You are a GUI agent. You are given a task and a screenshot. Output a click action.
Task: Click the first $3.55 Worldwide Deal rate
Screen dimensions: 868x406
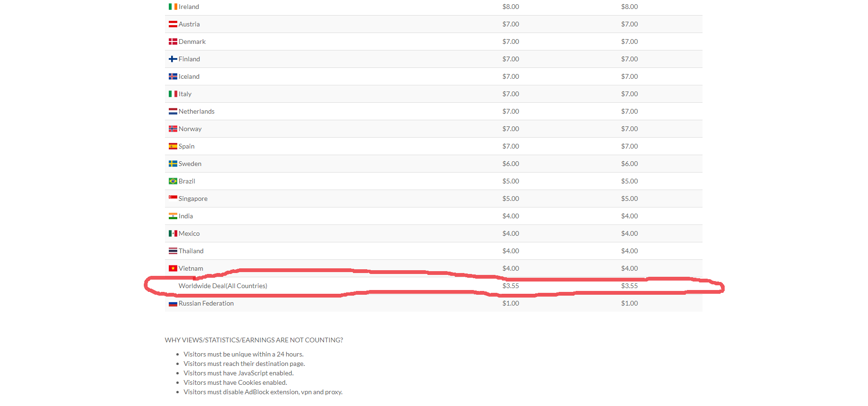tap(510, 286)
